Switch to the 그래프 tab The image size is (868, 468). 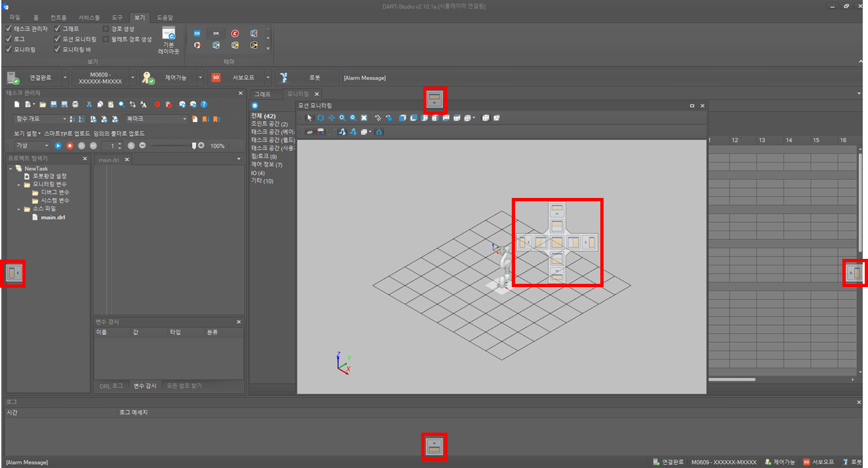click(262, 94)
